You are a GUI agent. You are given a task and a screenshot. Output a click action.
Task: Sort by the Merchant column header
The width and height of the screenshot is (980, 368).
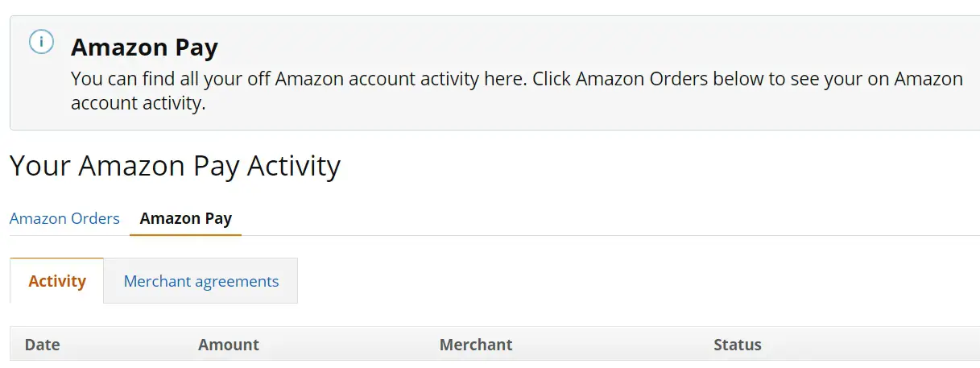point(476,345)
